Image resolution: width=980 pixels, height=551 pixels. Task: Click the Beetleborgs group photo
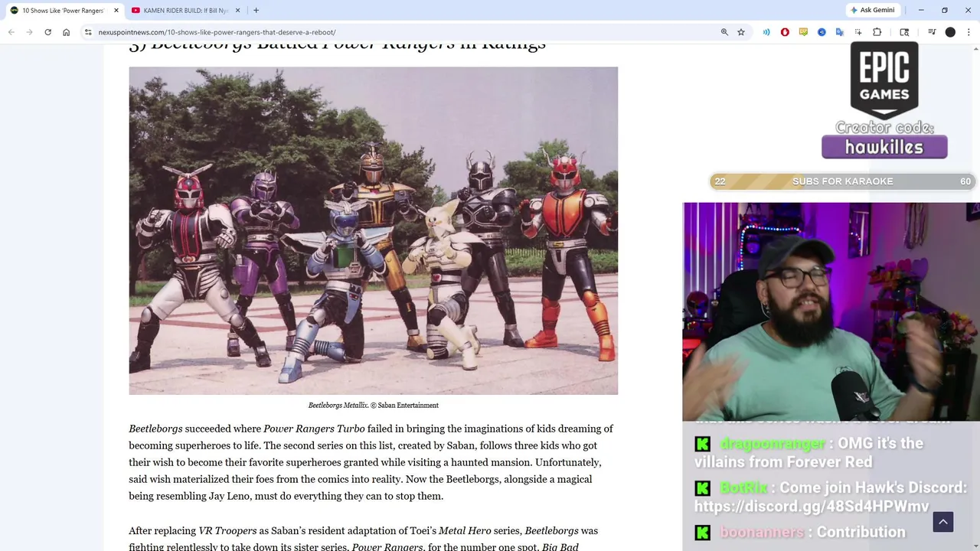click(x=373, y=230)
